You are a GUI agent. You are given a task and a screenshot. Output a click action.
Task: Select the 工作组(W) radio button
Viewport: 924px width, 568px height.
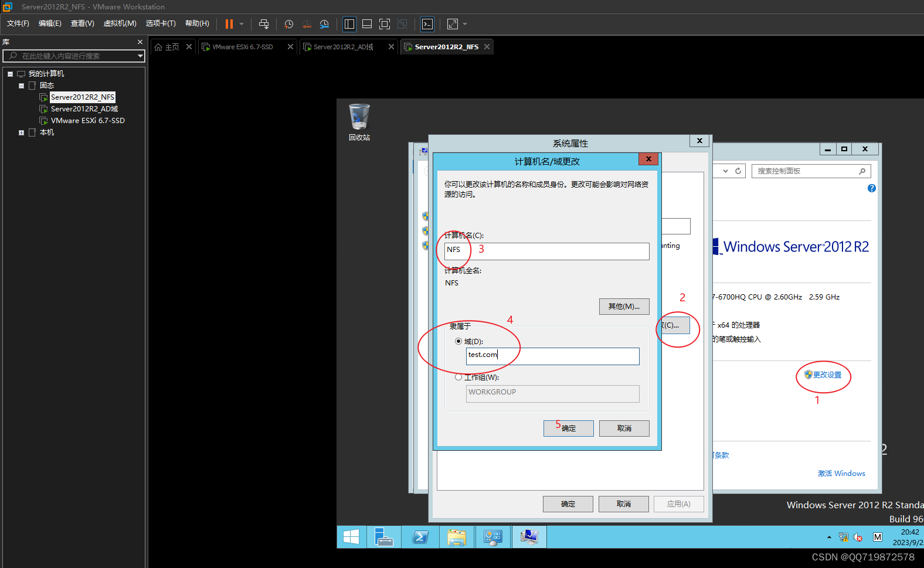(x=458, y=377)
